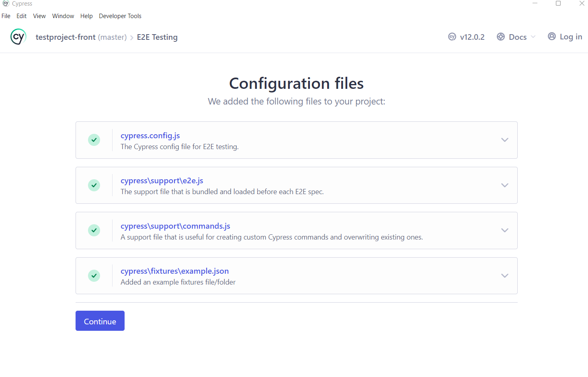Click the Cypress logo in the header
Viewport: 588px width, 377px height.
pos(18,37)
